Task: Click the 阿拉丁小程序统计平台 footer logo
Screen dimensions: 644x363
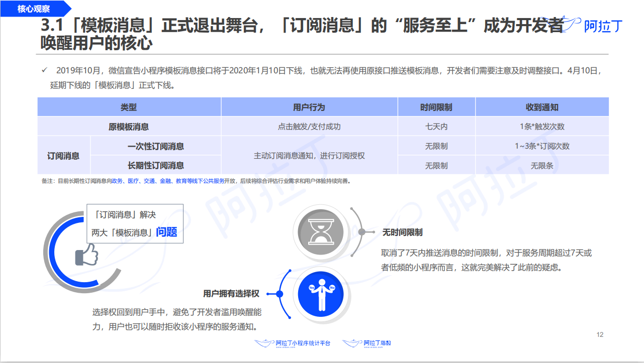Action: 293,343
